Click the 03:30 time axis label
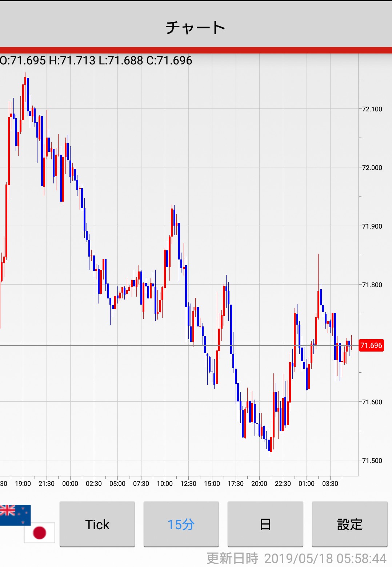This screenshot has height=567, width=392. [330, 484]
